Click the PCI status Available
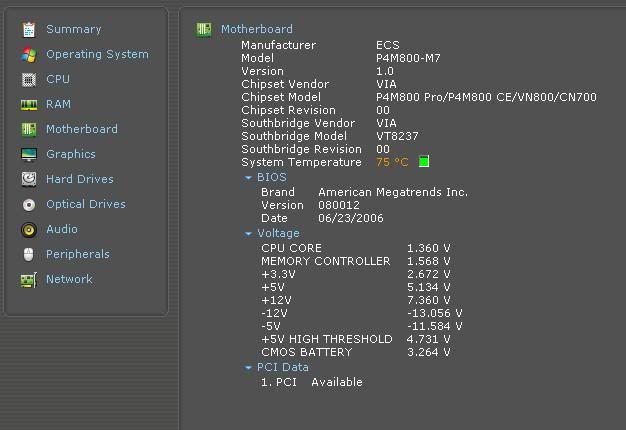The image size is (626, 430). coord(337,382)
